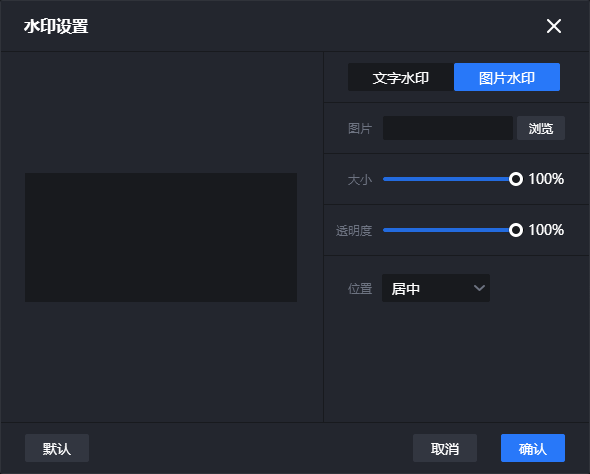Image resolution: width=590 pixels, height=474 pixels.
Task: Open file browser via 浏览 button
Action: point(541,128)
